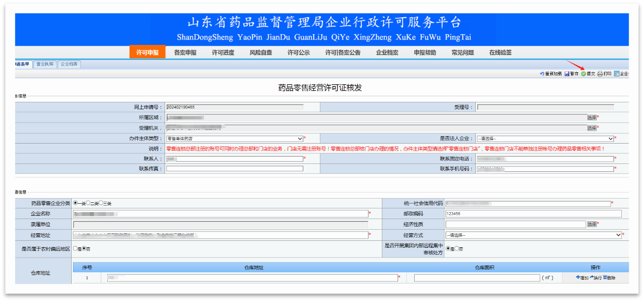Click the 企业 icon at toolbar far right

point(616,73)
